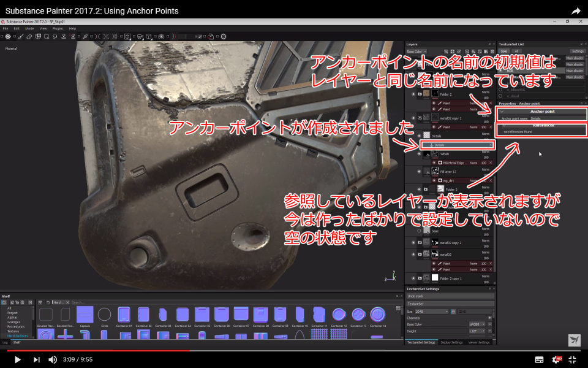Select the Smudge tool icon
The width and height of the screenshot is (588, 368).
55,36
